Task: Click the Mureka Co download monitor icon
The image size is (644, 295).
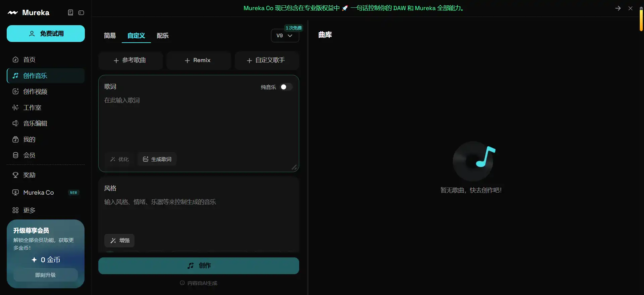Action: tap(15, 193)
